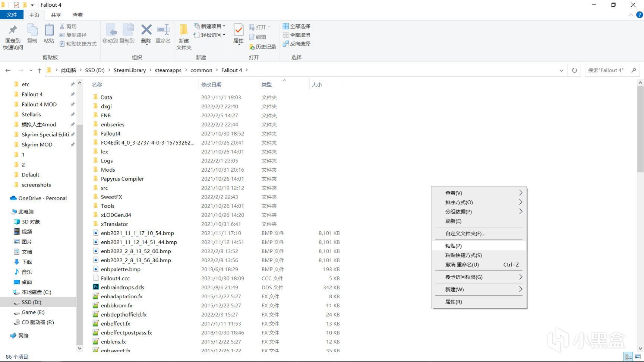Click the search magnifier icon

pyautogui.click(x=634, y=70)
